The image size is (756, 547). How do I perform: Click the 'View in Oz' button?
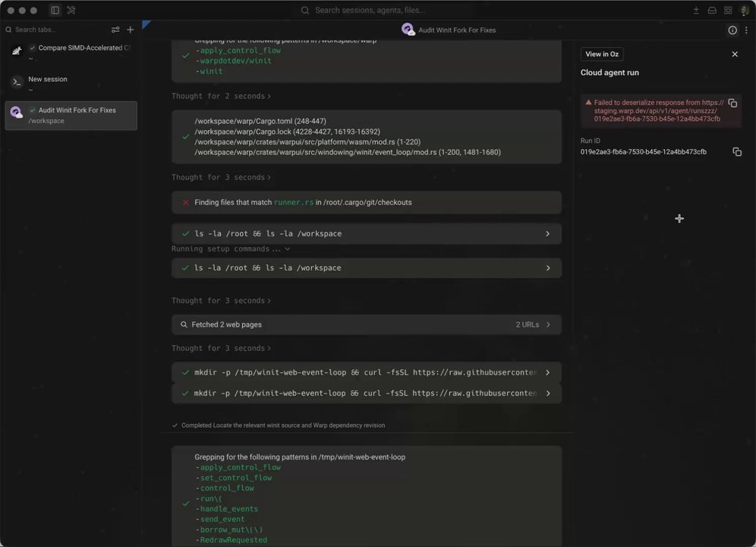click(x=602, y=54)
